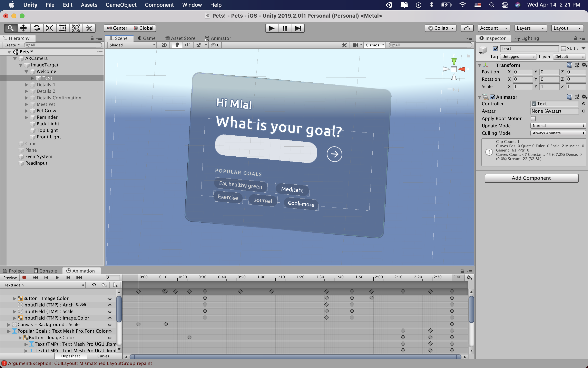Screen dimensions: 588x368
Task: Open the Animation timeline settings gear
Action: (469, 277)
